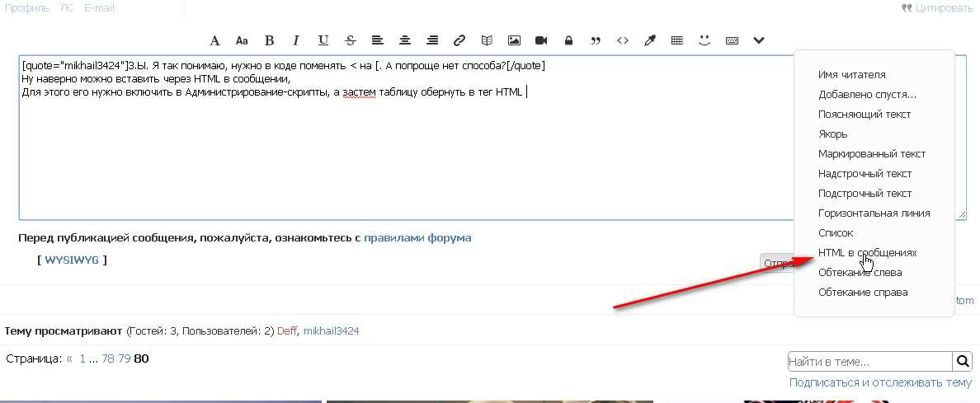Toggle italic formatting

[x=296, y=40]
